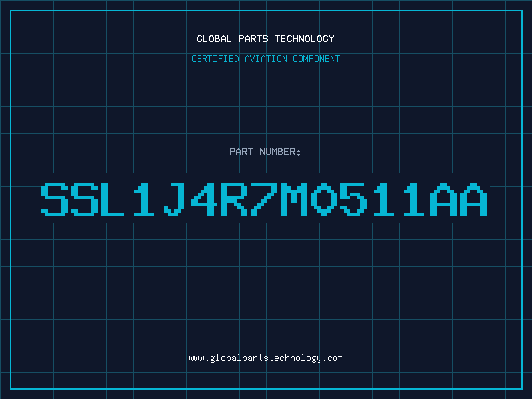Open the www.globalpartstechnology.com link

tap(265, 358)
